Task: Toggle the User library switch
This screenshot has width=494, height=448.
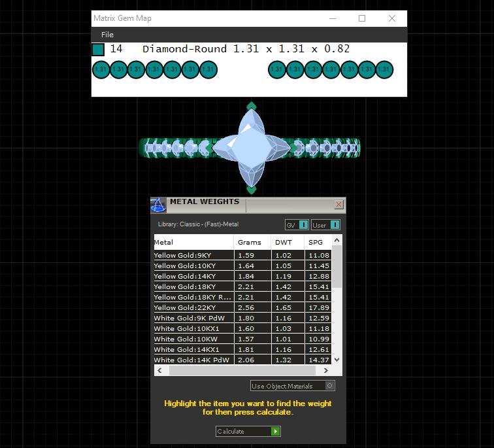Action: point(335,225)
